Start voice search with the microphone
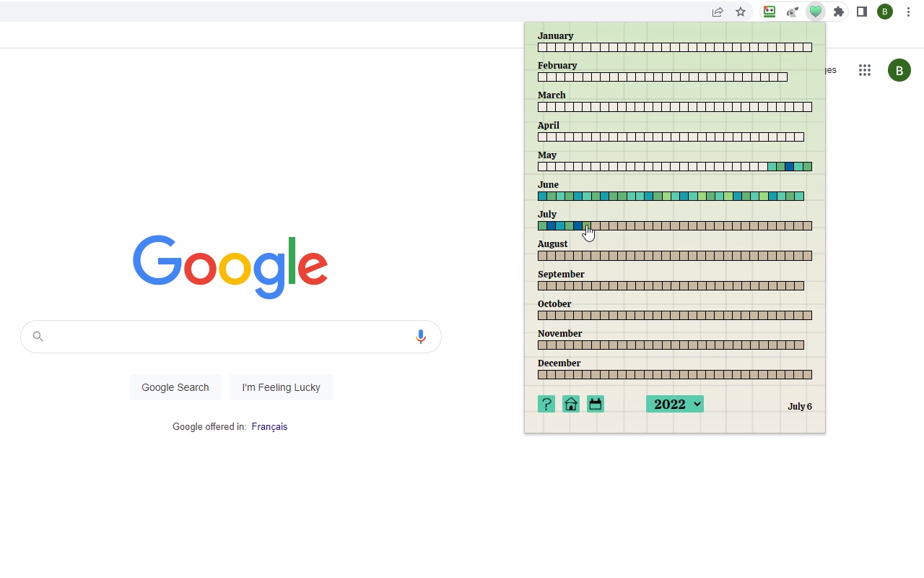924x578 pixels. (421, 337)
